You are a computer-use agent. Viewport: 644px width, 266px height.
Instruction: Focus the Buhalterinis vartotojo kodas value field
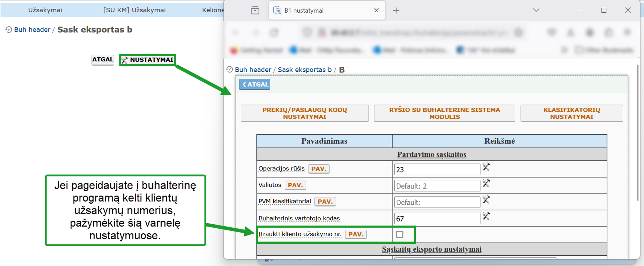[x=437, y=219]
